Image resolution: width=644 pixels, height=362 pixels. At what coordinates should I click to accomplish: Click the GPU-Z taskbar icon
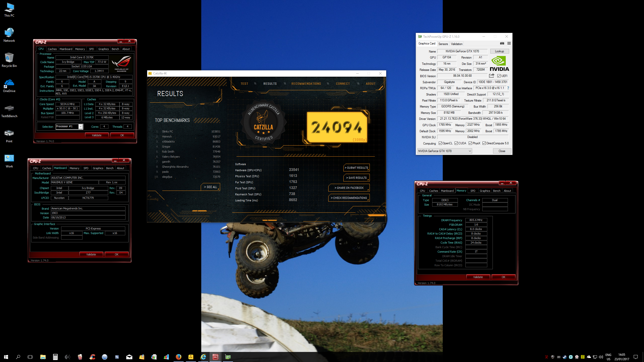pos(228,357)
